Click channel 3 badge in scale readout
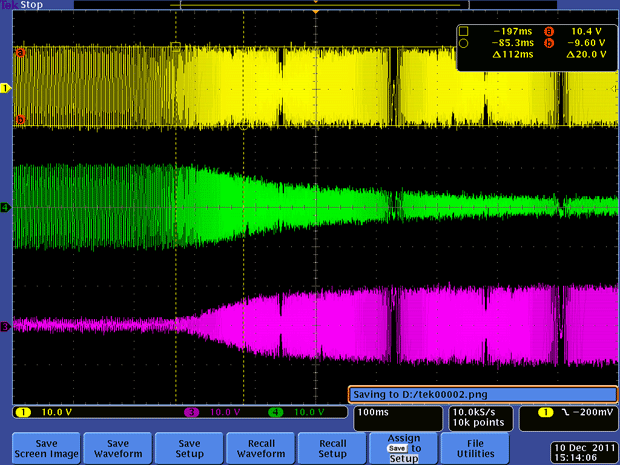 [191, 412]
